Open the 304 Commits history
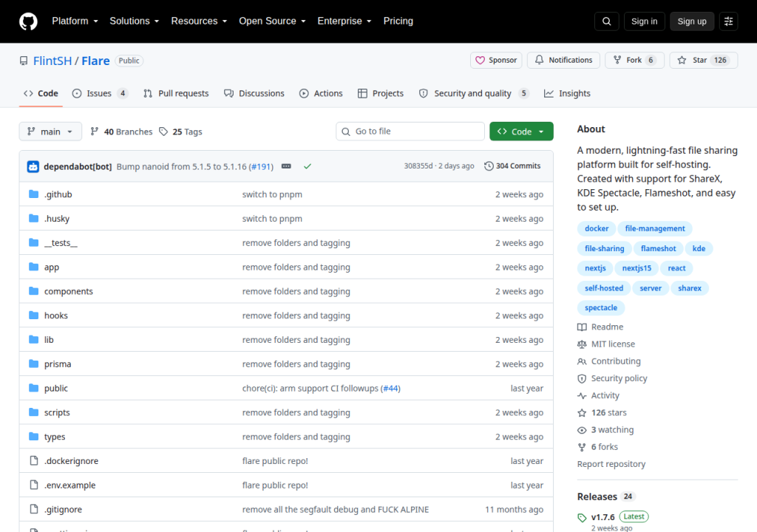 pyautogui.click(x=512, y=166)
